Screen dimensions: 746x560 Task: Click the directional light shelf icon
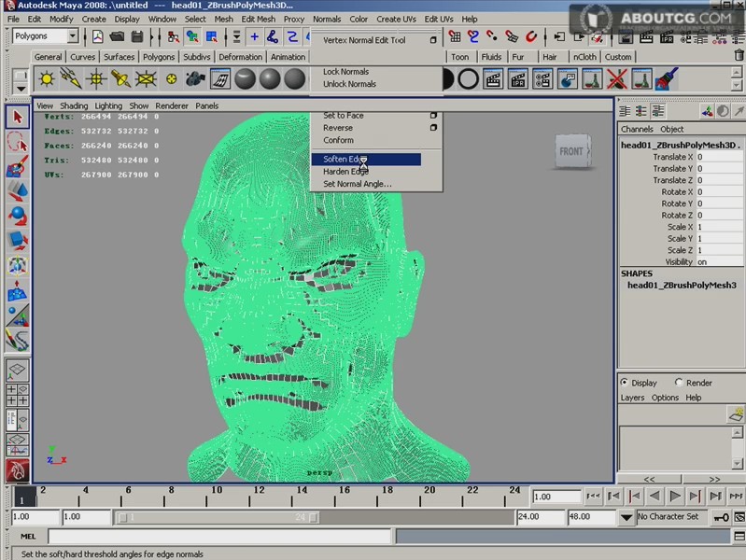(x=71, y=79)
